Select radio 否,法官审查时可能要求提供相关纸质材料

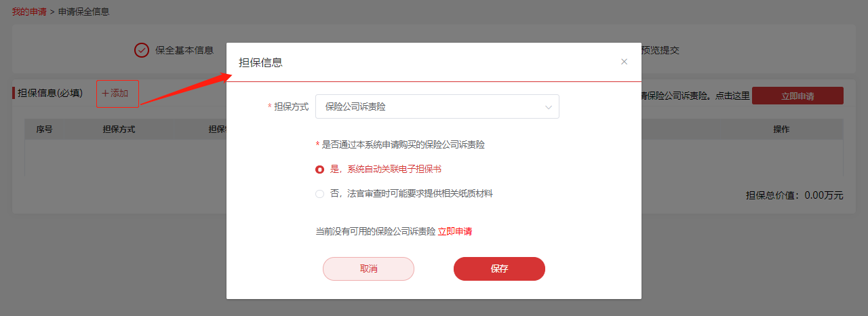click(320, 194)
